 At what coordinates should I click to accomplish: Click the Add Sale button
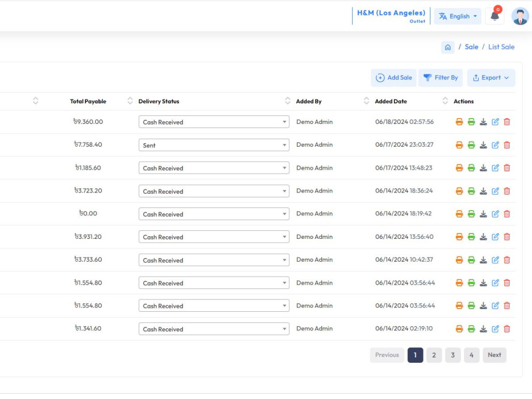coord(394,78)
